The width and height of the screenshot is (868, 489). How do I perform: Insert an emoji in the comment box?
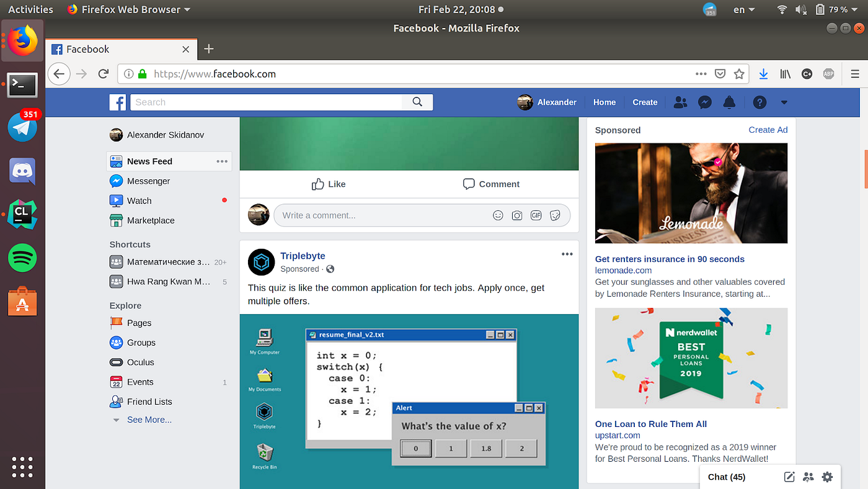(498, 215)
